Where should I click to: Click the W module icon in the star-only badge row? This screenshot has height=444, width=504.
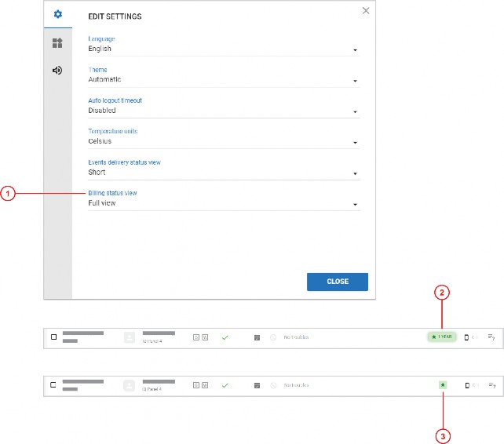pos(205,385)
